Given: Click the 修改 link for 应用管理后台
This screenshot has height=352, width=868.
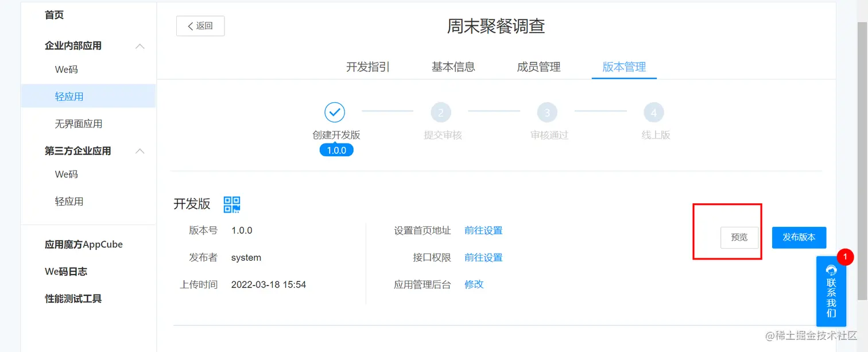Looking at the screenshot, I should click(474, 284).
